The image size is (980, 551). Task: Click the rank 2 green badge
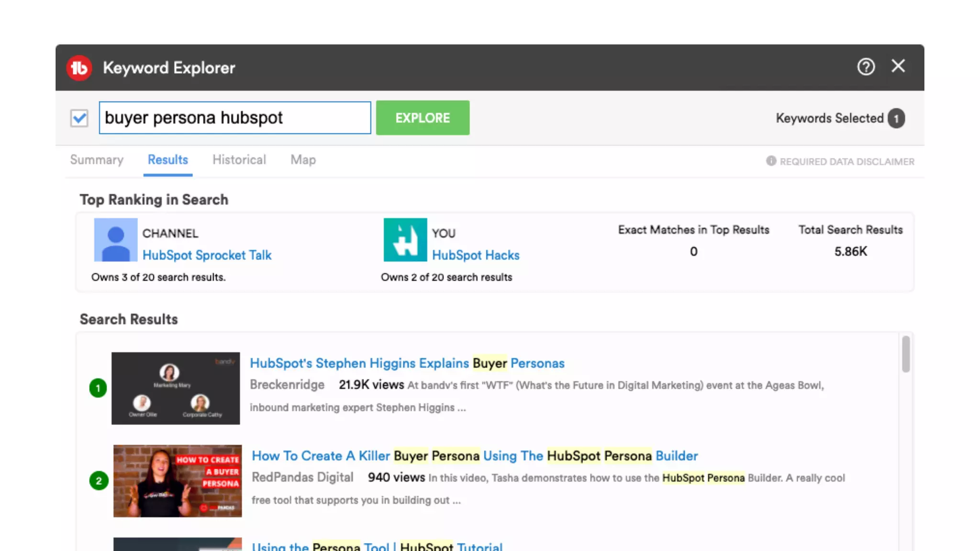coord(99,481)
